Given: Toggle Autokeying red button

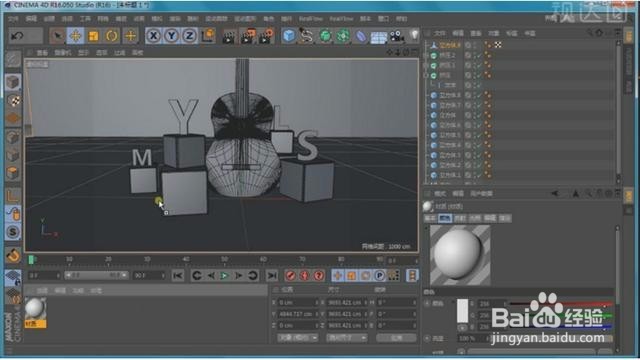Looking at the screenshot, I should 304,276.
